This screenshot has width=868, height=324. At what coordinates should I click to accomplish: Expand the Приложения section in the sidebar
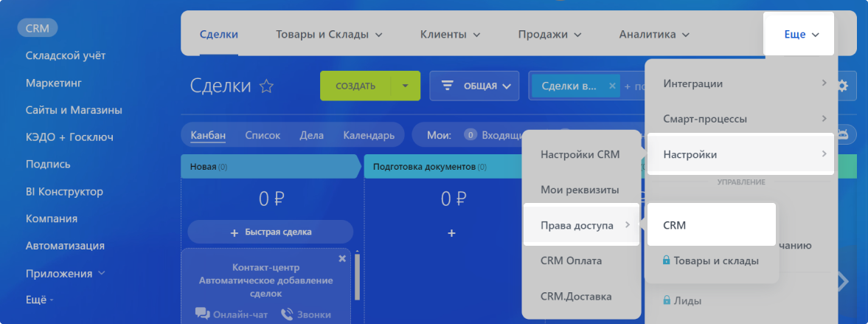tap(66, 273)
